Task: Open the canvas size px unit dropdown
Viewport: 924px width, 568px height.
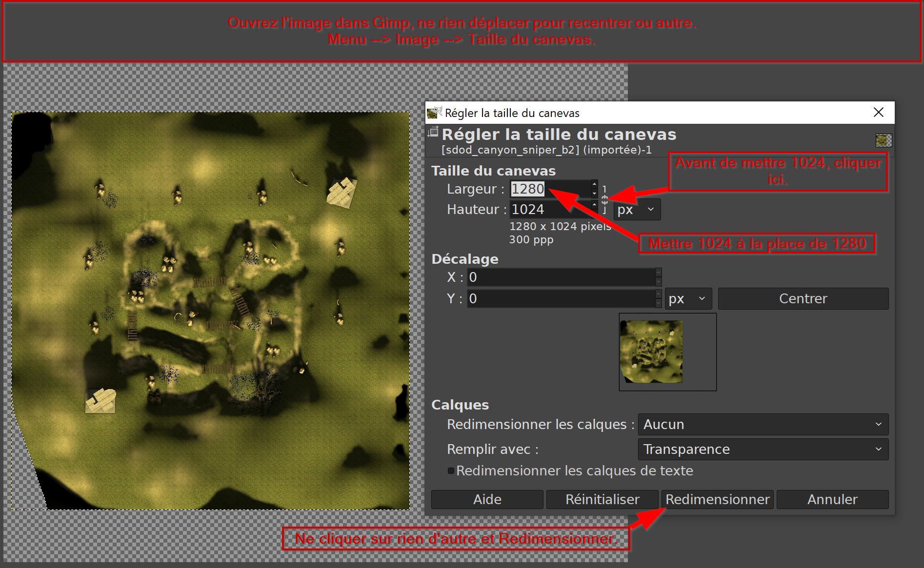Action: click(x=637, y=210)
